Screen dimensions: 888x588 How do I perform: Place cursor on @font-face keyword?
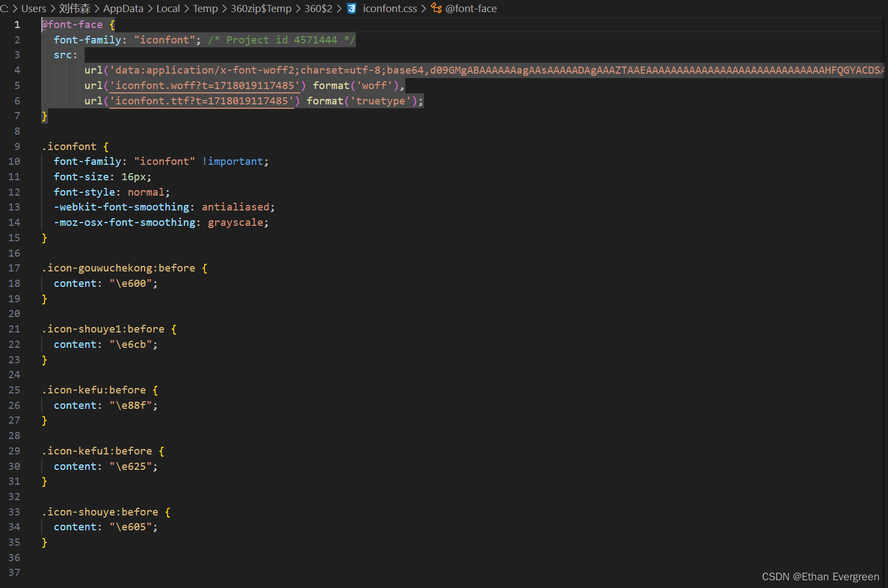[x=72, y=25]
